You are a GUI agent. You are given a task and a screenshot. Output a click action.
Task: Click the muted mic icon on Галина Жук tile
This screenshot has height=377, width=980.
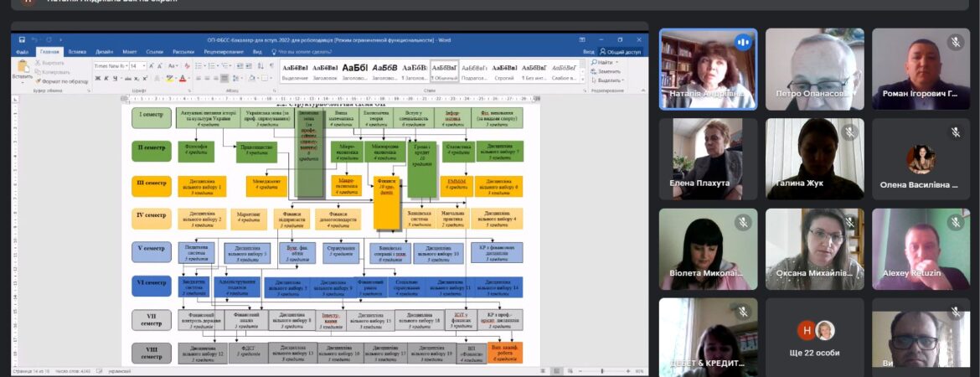point(848,132)
